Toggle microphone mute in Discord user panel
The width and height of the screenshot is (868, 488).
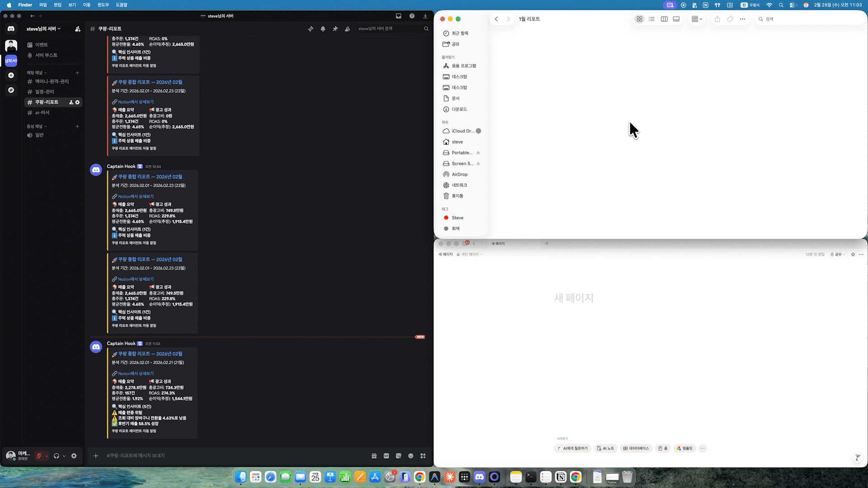click(39, 456)
